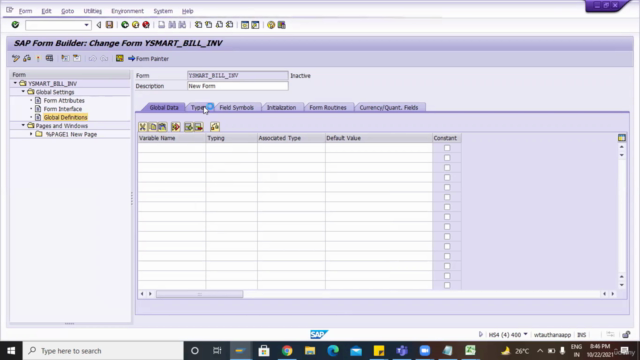
Task: Select Form Attributes in the tree
Action: (64, 100)
